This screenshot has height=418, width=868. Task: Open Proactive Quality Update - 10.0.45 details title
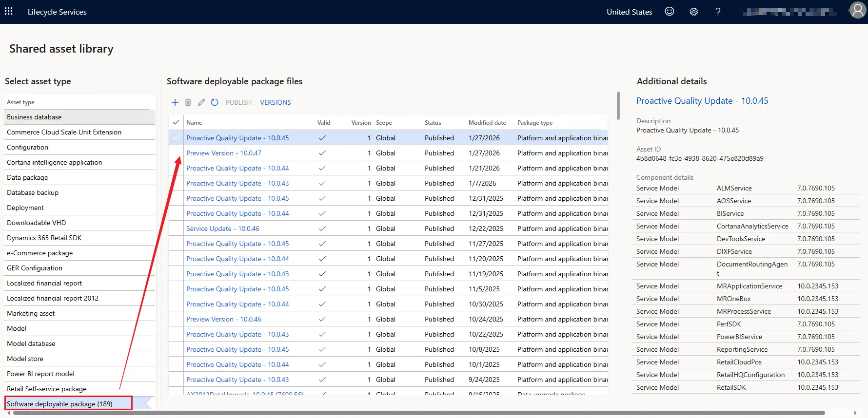click(702, 101)
